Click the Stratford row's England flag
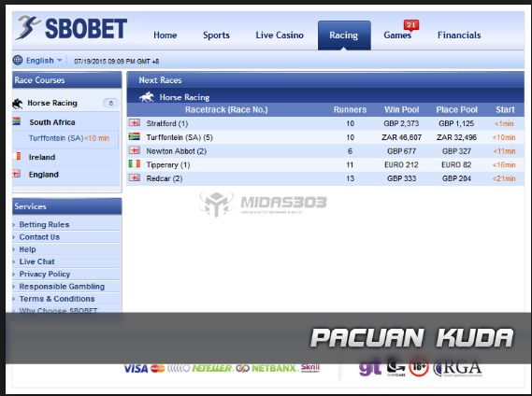 [x=135, y=122]
